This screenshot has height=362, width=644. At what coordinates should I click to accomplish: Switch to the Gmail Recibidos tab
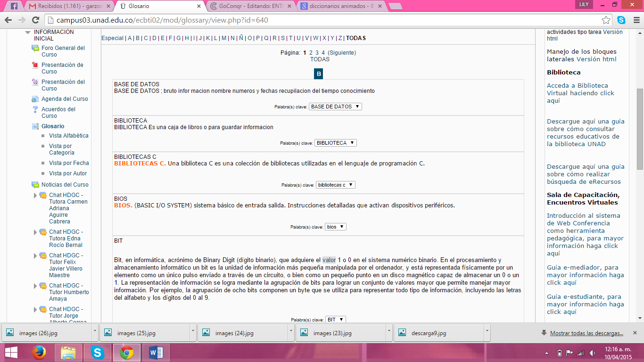[69, 6]
